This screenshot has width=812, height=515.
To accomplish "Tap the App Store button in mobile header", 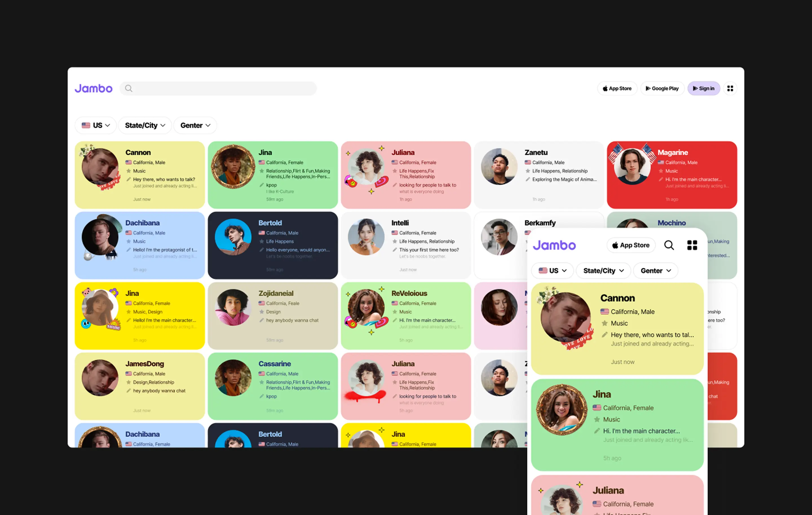I will pos(631,245).
